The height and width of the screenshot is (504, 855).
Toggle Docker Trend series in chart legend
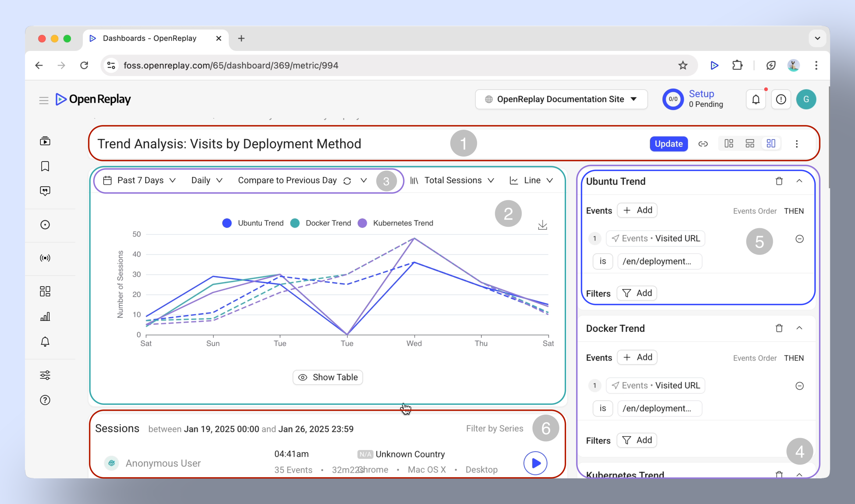click(321, 223)
